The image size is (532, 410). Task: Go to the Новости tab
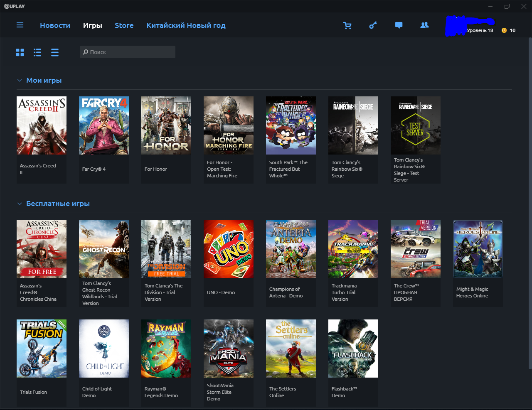point(55,25)
